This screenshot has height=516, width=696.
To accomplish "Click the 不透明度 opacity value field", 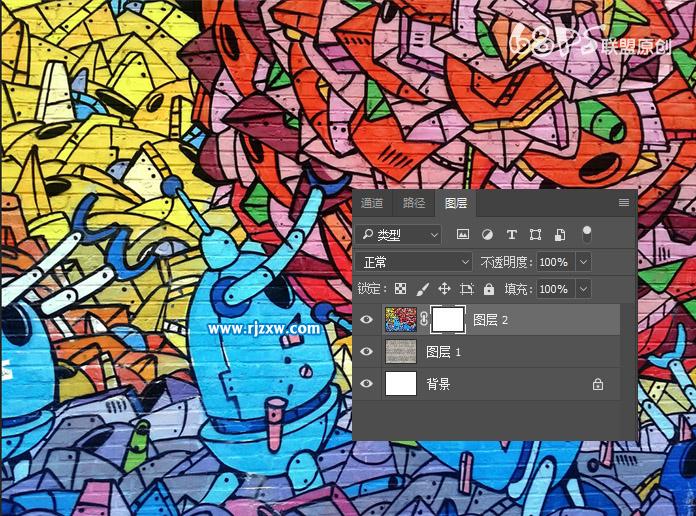I will [555, 262].
